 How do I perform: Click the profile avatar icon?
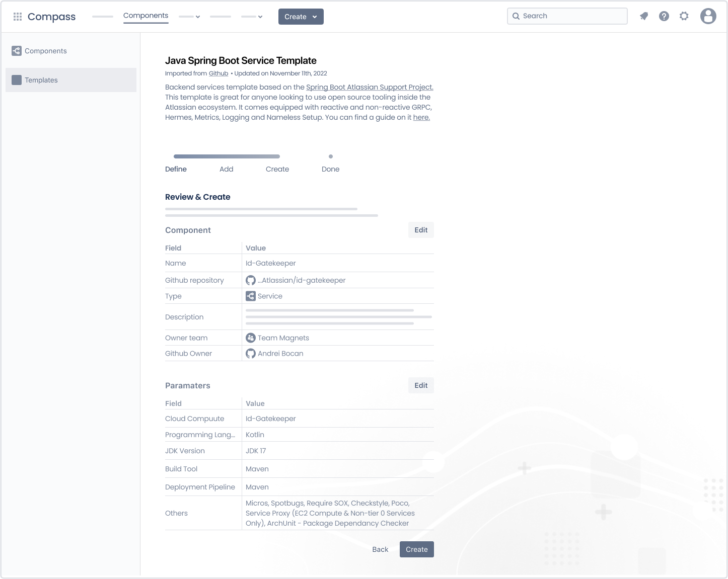pyautogui.click(x=708, y=16)
